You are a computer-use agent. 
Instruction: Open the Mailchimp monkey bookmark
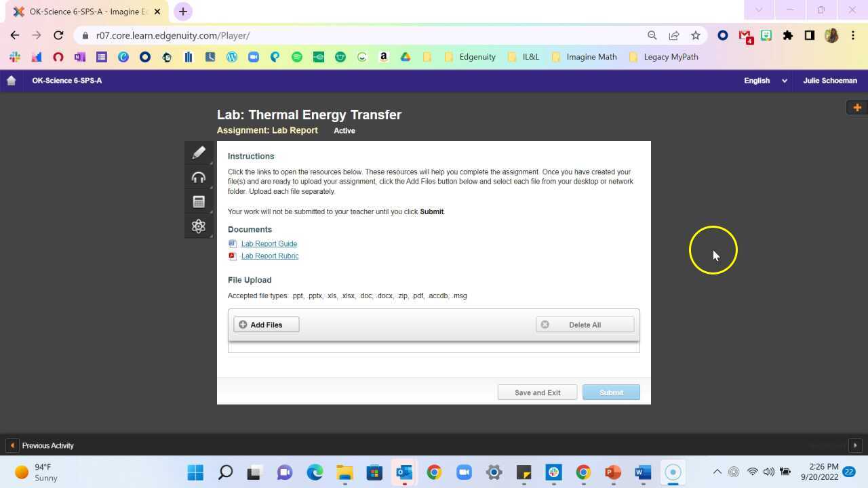(167, 57)
